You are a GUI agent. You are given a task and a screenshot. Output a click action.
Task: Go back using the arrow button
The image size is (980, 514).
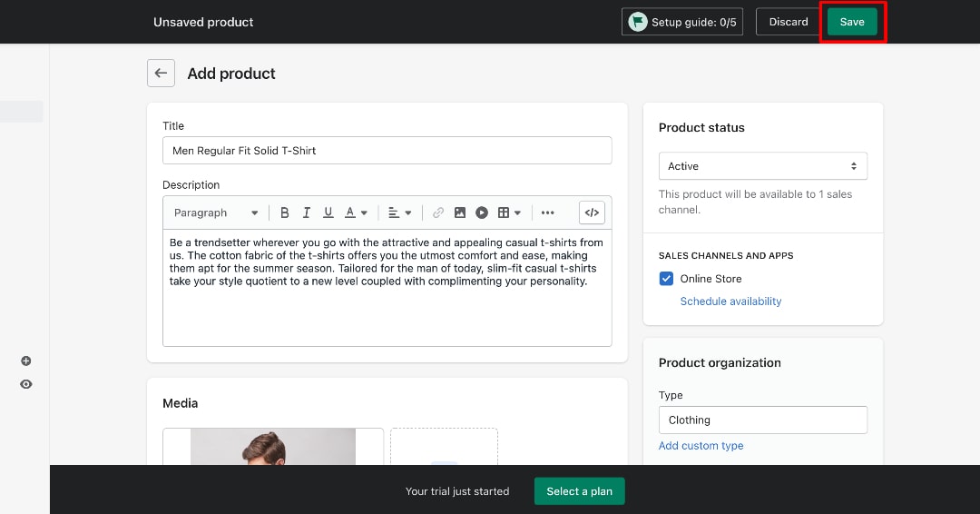click(161, 74)
